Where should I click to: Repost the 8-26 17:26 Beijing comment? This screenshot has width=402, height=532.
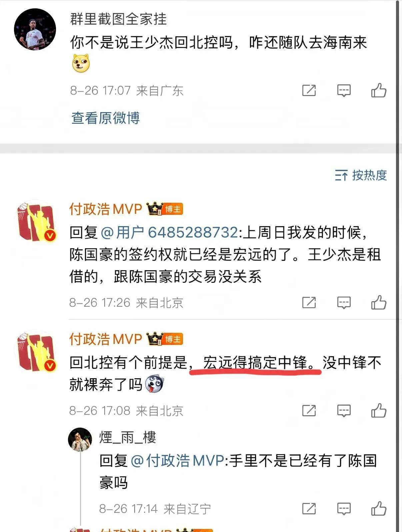click(309, 303)
